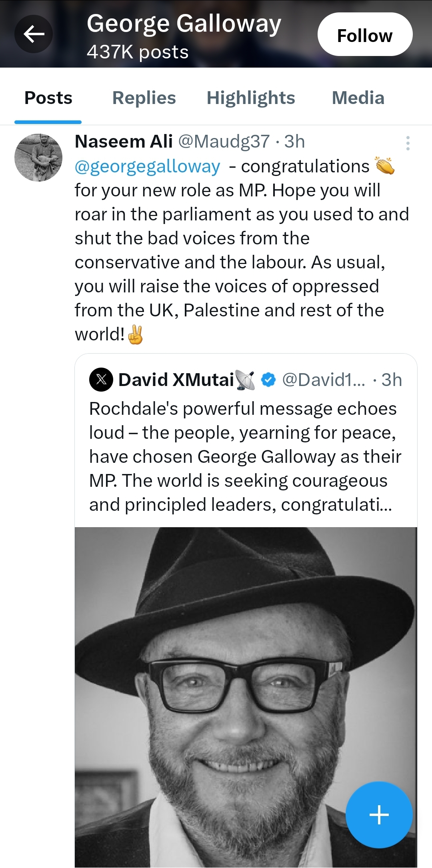Tap the David XMutai display name

coord(176,380)
